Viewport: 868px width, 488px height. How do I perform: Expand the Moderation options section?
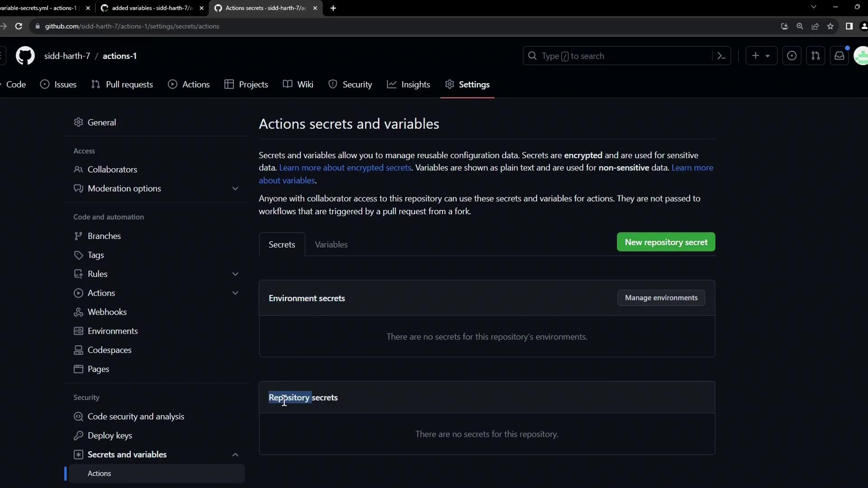[235, 188]
